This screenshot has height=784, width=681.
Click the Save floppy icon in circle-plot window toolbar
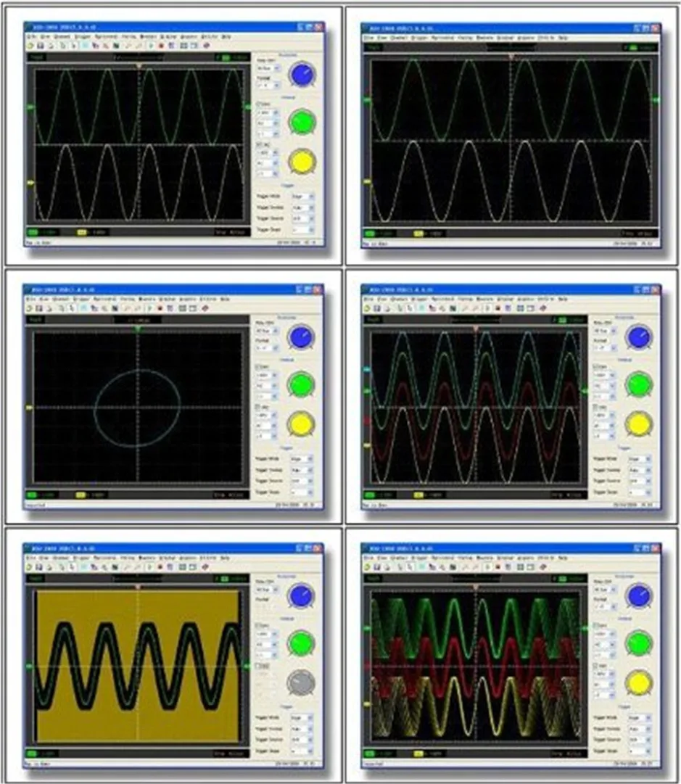click(x=38, y=308)
